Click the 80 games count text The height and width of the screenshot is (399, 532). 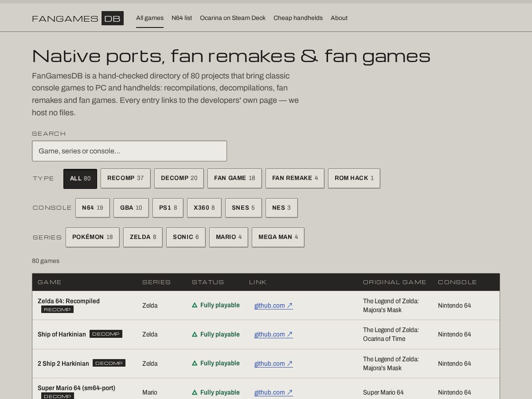[46, 261]
